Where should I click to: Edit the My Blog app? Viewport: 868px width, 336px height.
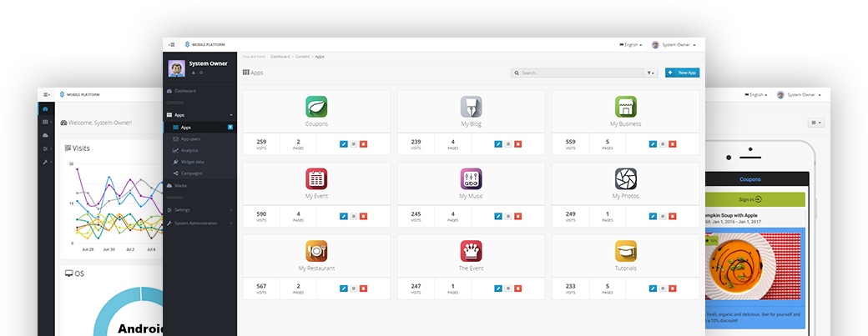[498, 143]
